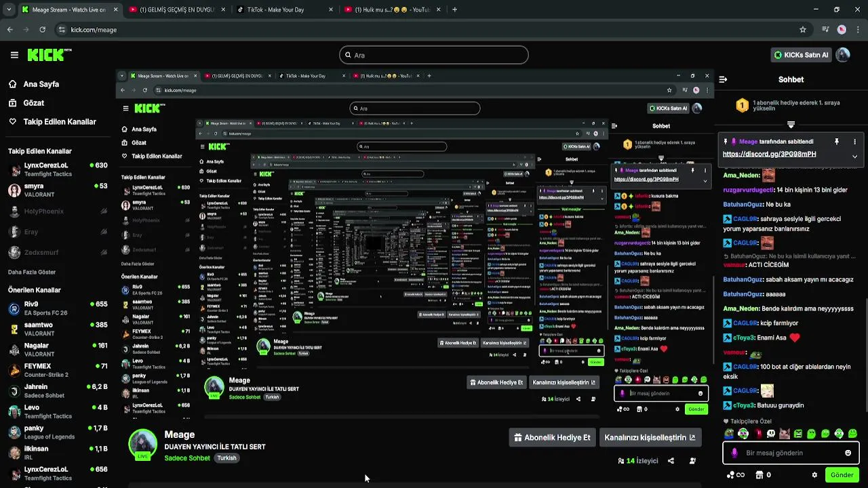
Task: Click the user profile avatar in Kick header
Action: (x=843, y=55)
